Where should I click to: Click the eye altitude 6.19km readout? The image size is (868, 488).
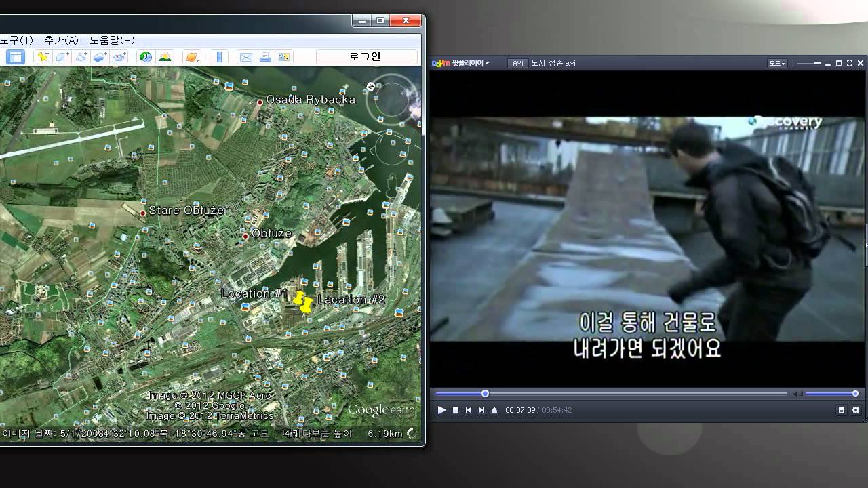coord(385,434)
